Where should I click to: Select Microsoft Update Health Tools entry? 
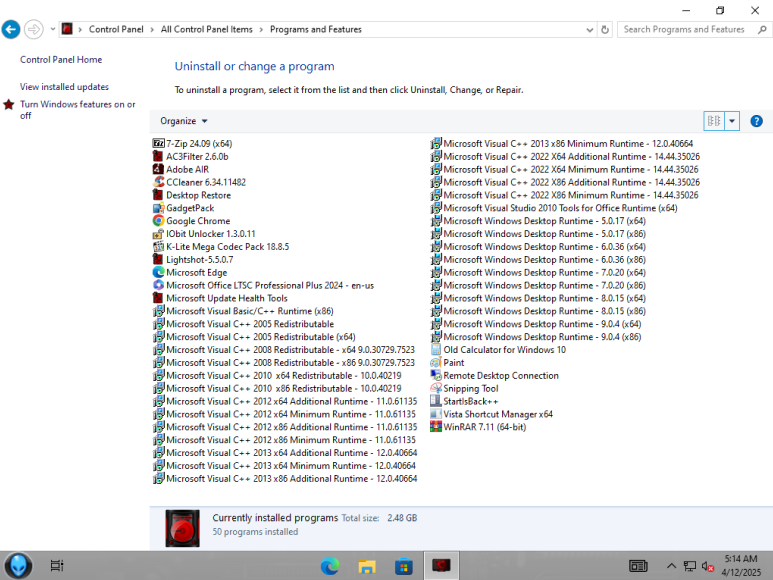coord(220,298)
